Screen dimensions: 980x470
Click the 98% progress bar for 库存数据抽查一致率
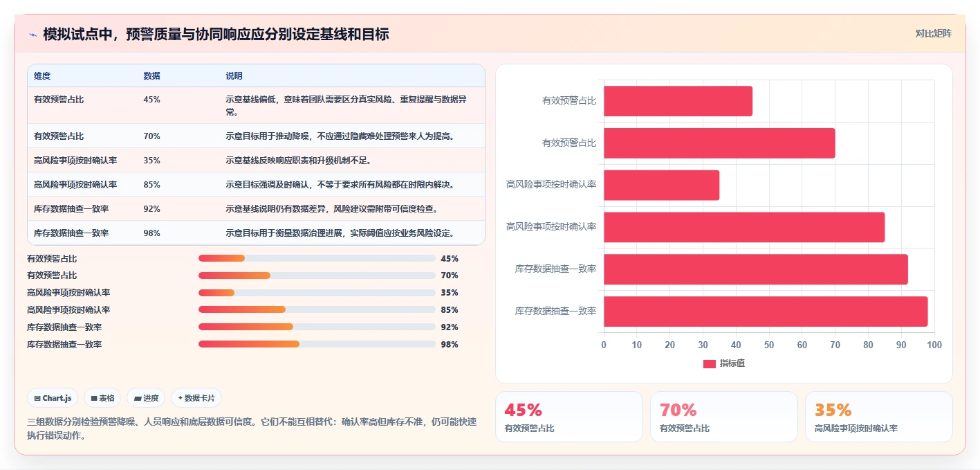point(317,344)
